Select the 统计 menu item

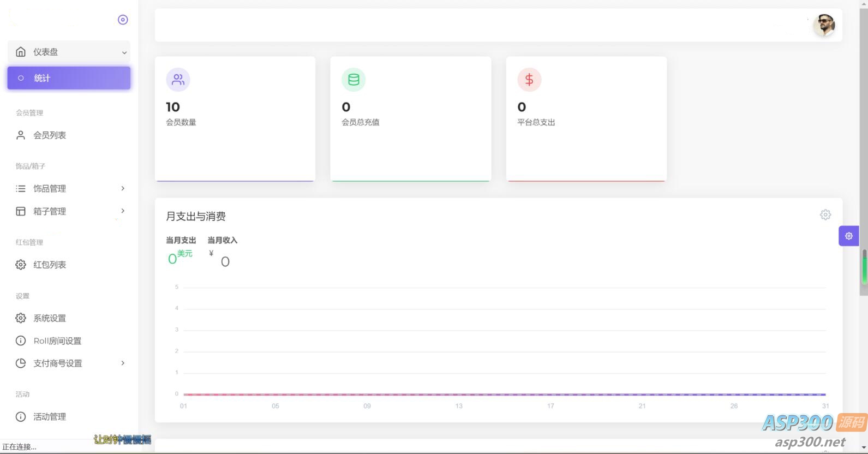click(x=69, y=78)
